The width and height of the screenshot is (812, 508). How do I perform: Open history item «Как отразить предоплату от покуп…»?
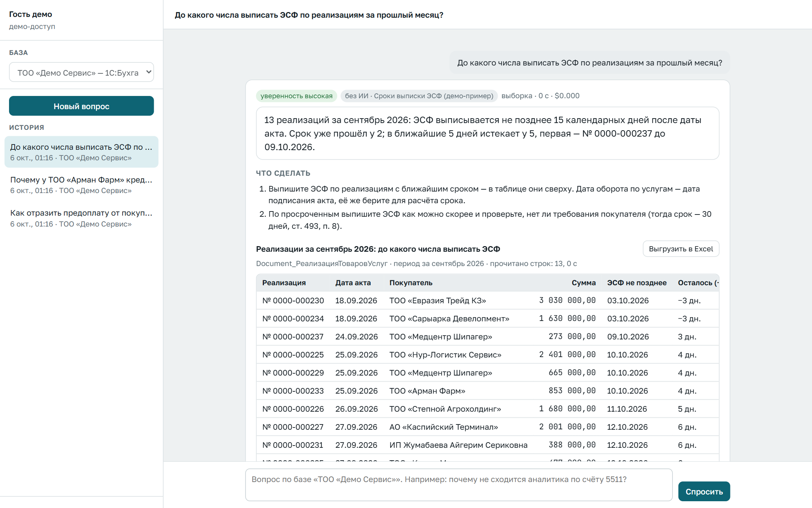coord(81,218)
